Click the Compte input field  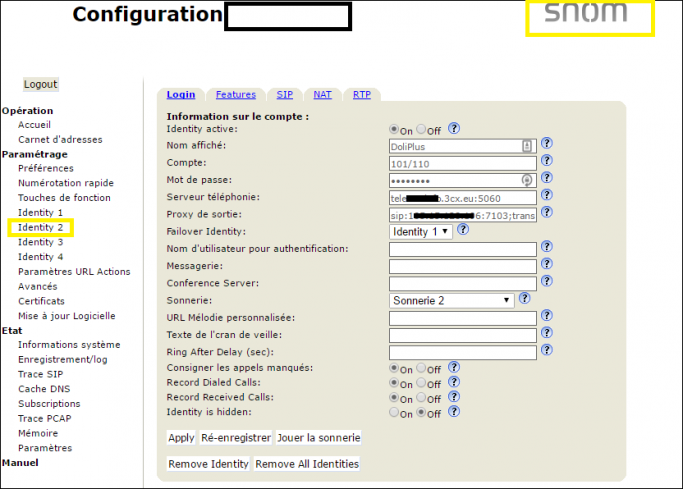[x=463, y=164]
